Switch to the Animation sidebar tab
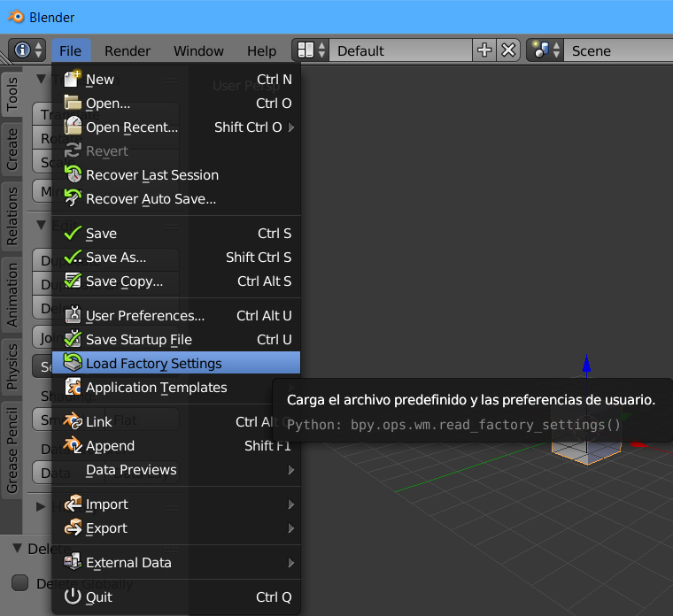673x616 pixels. [12, 295]
